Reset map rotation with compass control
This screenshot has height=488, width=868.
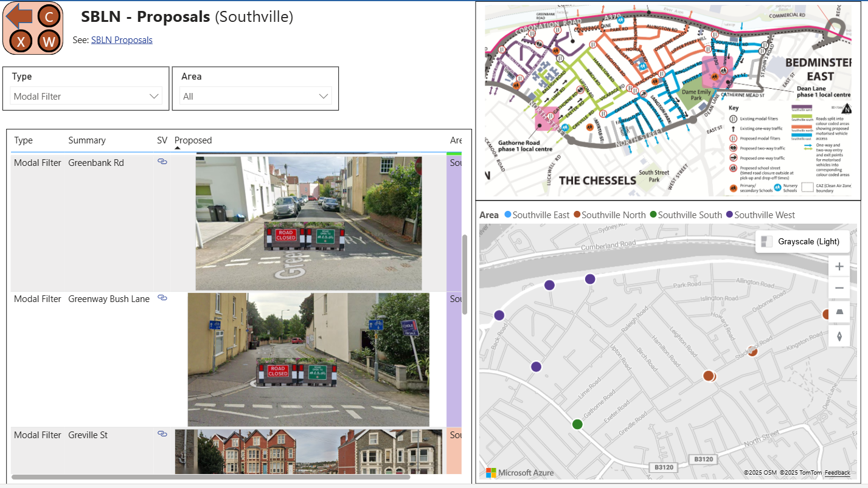click(x=839, y=336)
